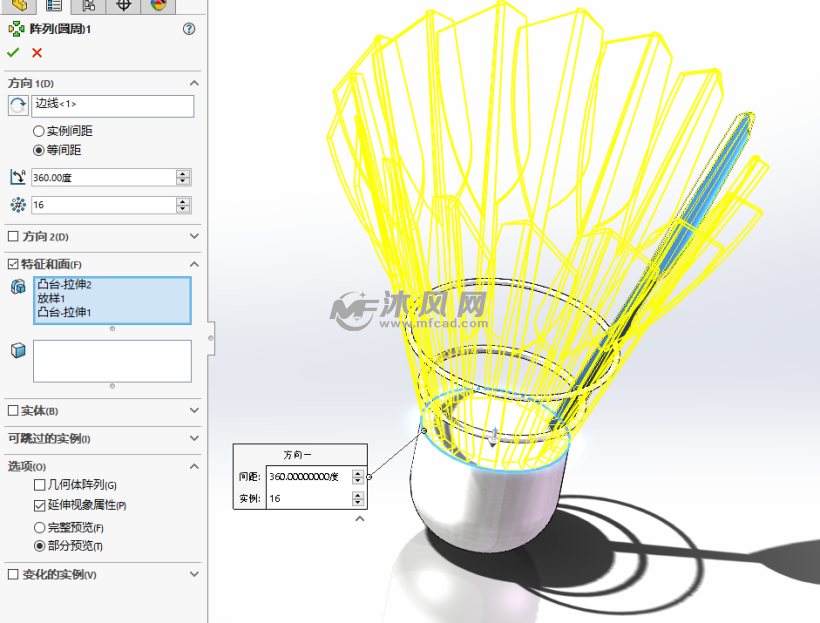Decrease the callout 实例 count
This screenshot has height=623, width=820.
pos(358,502)
